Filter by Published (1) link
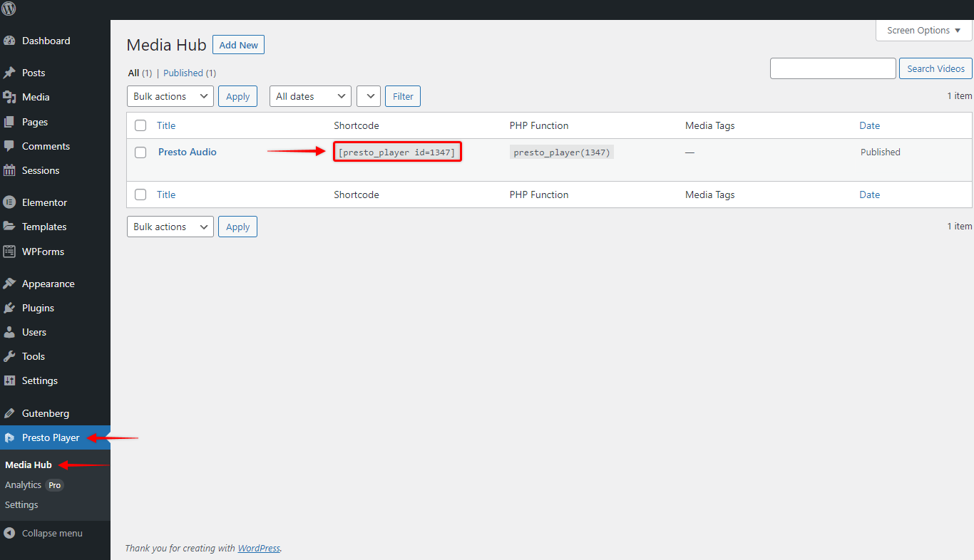Screen dimensions: 974x560 pos(190,73)
